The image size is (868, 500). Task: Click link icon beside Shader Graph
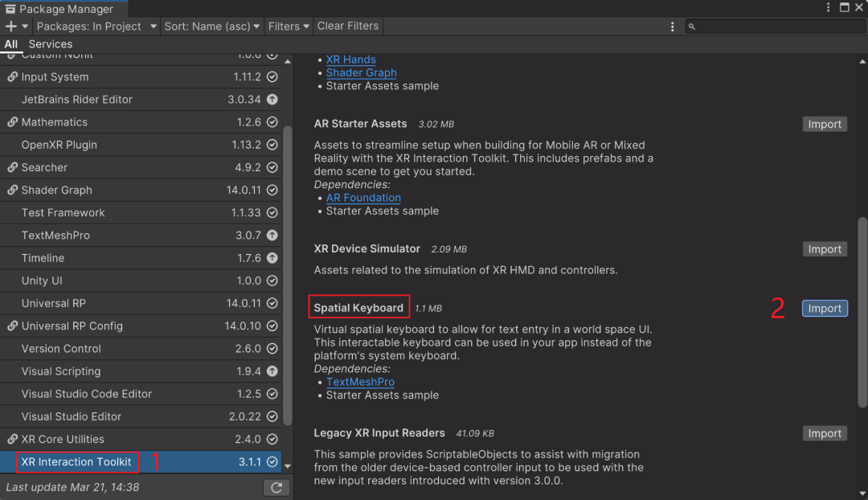[x=11, y=190]
